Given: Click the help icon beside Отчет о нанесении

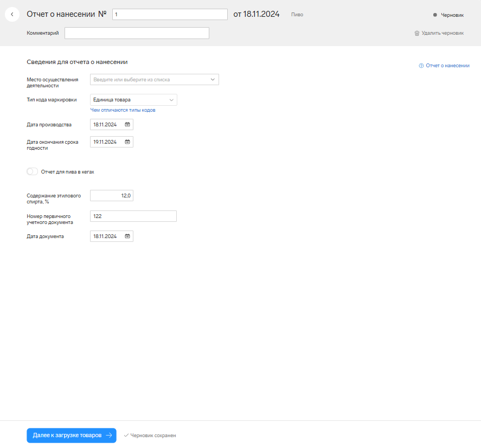Looking at the screenshot, I should click(x=421, y=66).
